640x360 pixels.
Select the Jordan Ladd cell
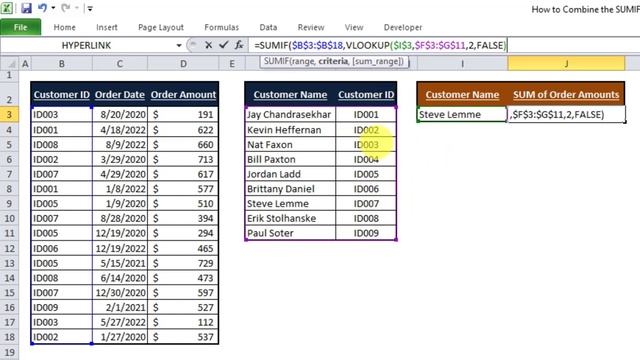tap(290, 174)
